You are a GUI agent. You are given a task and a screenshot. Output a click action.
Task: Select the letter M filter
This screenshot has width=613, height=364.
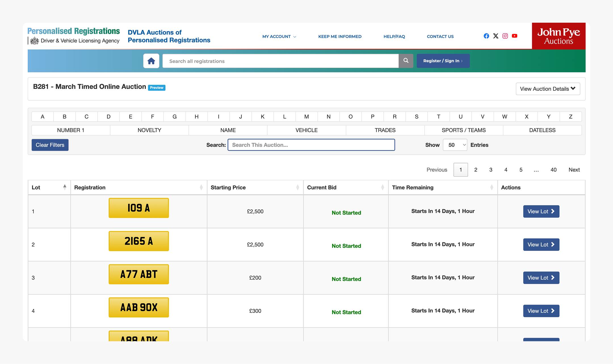pos(306,117)
